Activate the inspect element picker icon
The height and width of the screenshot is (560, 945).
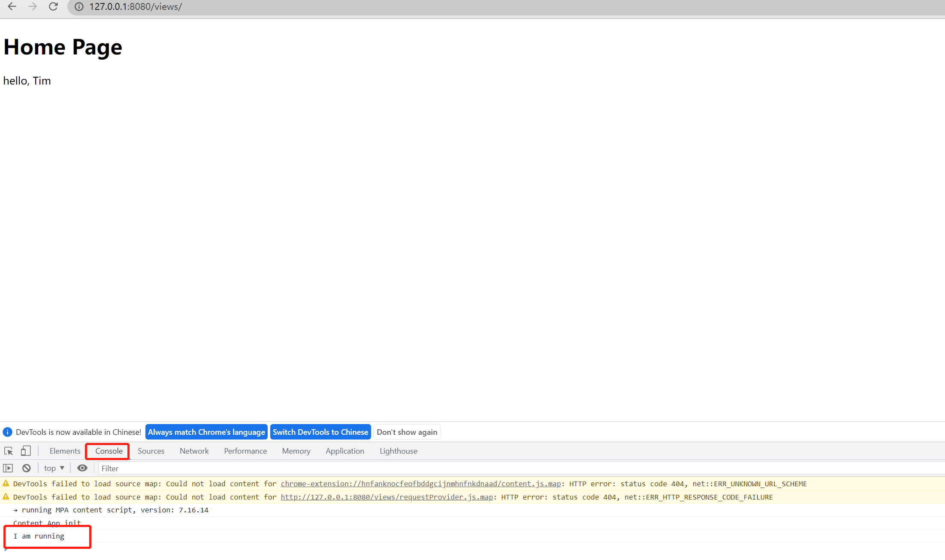click(9, 451)
